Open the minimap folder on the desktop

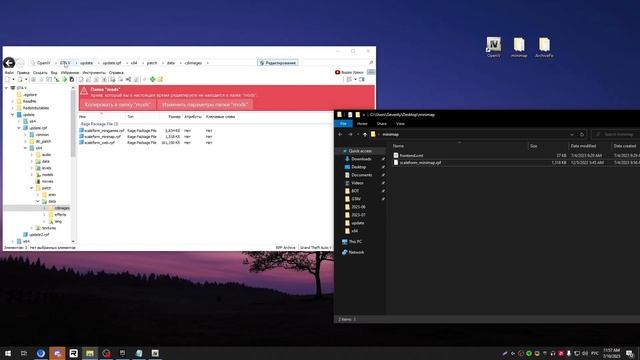(x=519, y=47)
